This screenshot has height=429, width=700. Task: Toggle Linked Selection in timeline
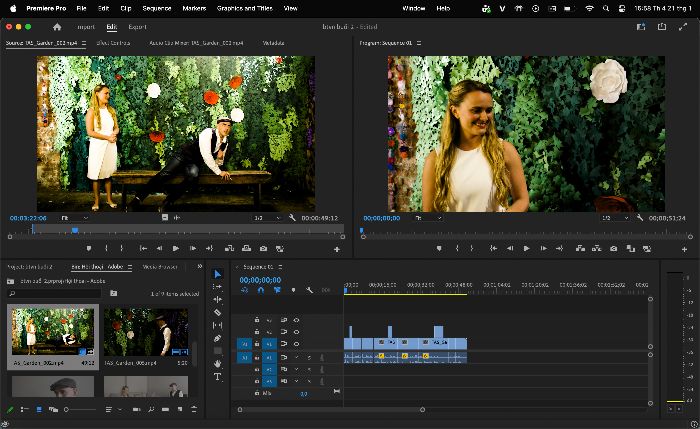click(277, 290)
